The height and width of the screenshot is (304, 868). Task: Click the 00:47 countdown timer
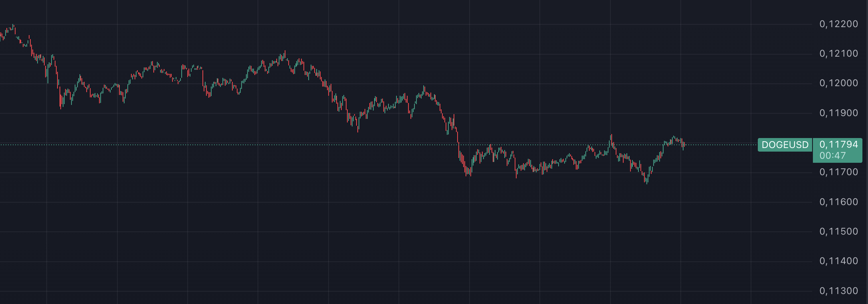832,156
